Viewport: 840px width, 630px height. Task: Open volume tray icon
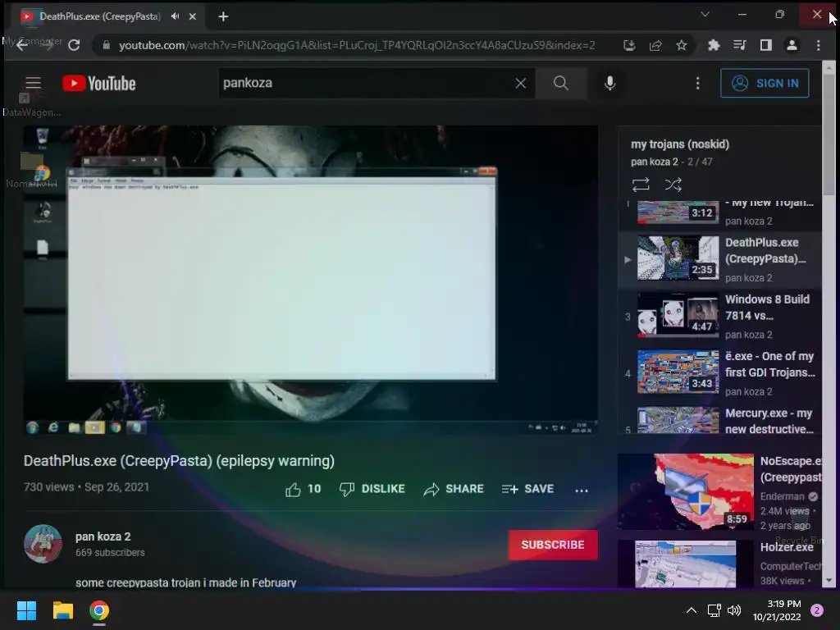[x=734, y=610]
